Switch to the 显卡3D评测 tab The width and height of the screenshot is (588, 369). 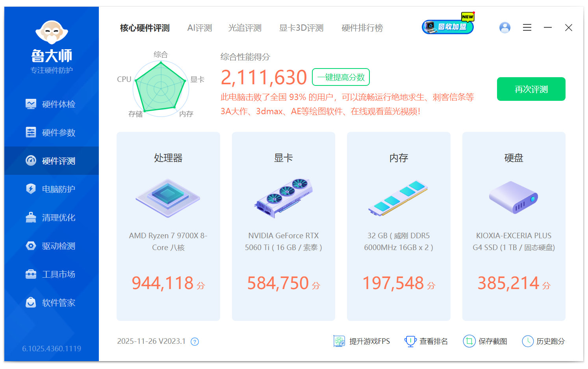point(301,28)
